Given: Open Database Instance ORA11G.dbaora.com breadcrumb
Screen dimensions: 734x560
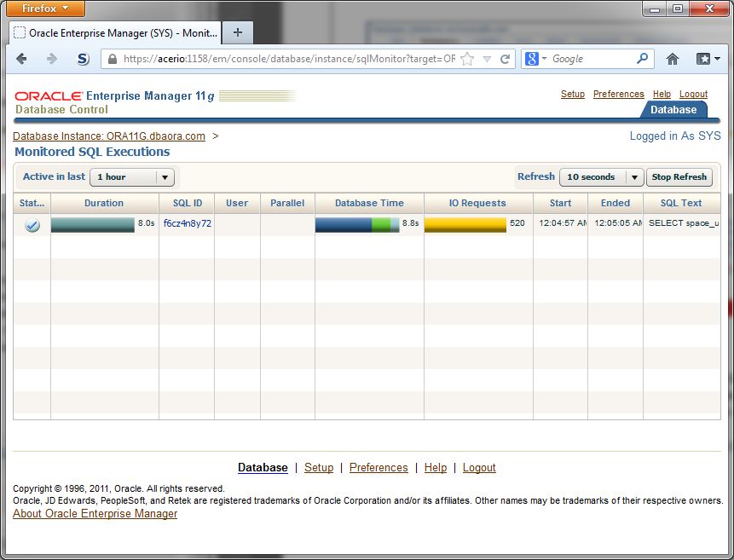Looking at the screenshot, I should click(x=108, y=136).
